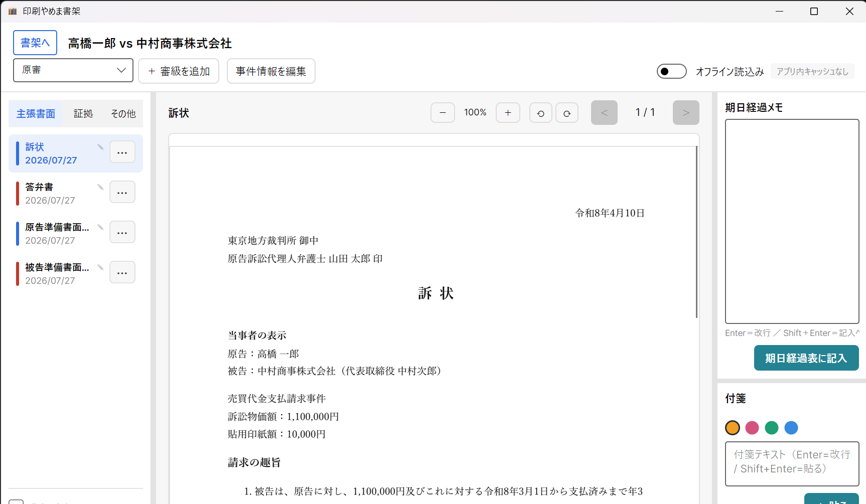The image size is (866, 504).
Task: Open more options for 被告準備書面
Action: tap(122, 272)
